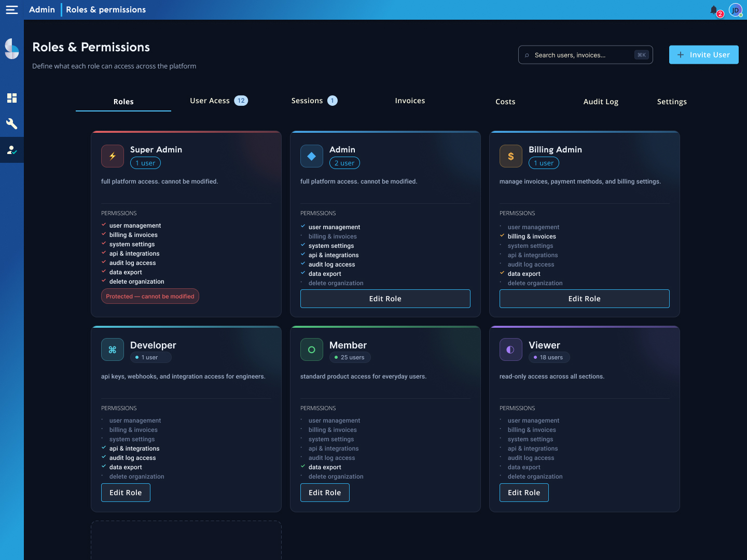Click the Super Admin lightning icon
The height and width of the screenshot is (560, 747).
click(x=113, y=156)
